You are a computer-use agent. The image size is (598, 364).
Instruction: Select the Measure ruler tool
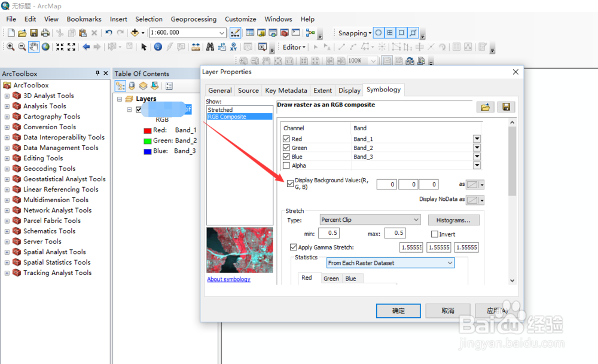[196, 47]
